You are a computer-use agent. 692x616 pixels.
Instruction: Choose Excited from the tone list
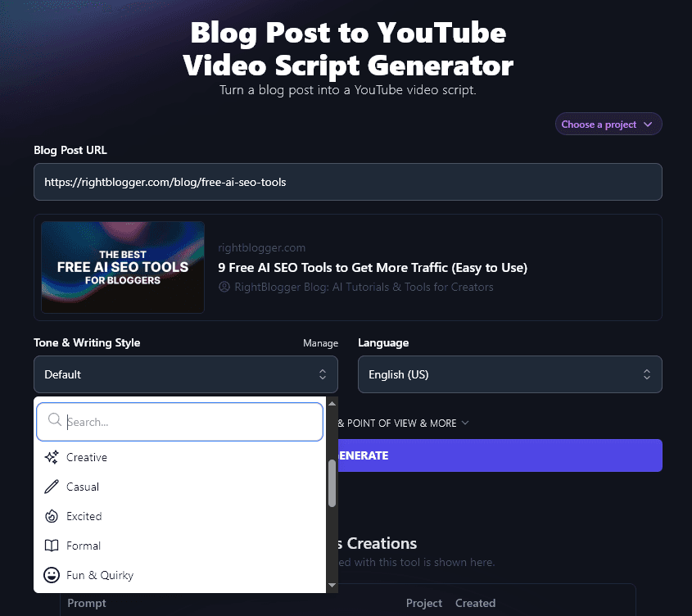coord(84,516)
